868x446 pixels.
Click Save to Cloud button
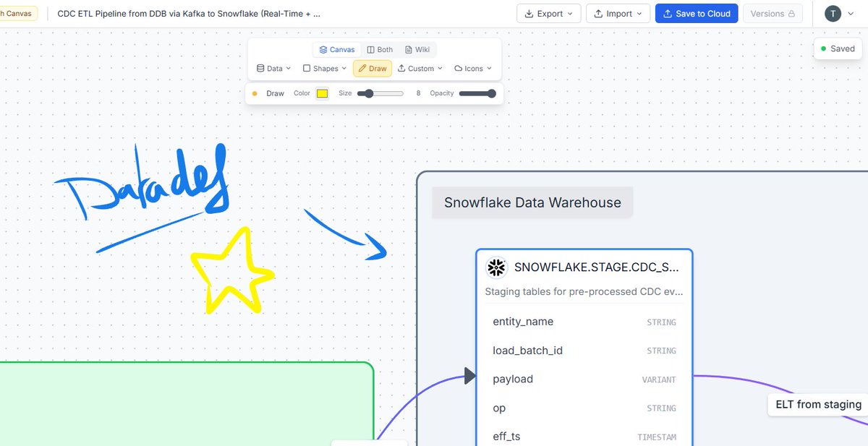click(697, 13)
